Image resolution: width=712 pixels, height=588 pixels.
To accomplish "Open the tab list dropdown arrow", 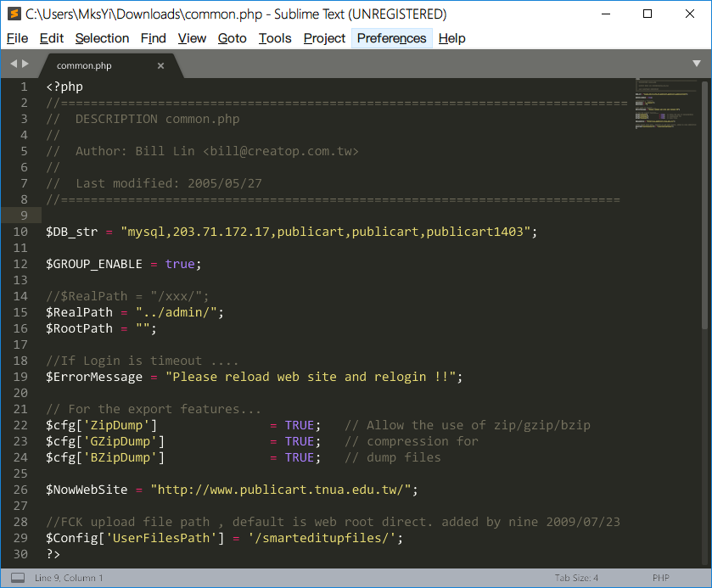I will (697, 64).
